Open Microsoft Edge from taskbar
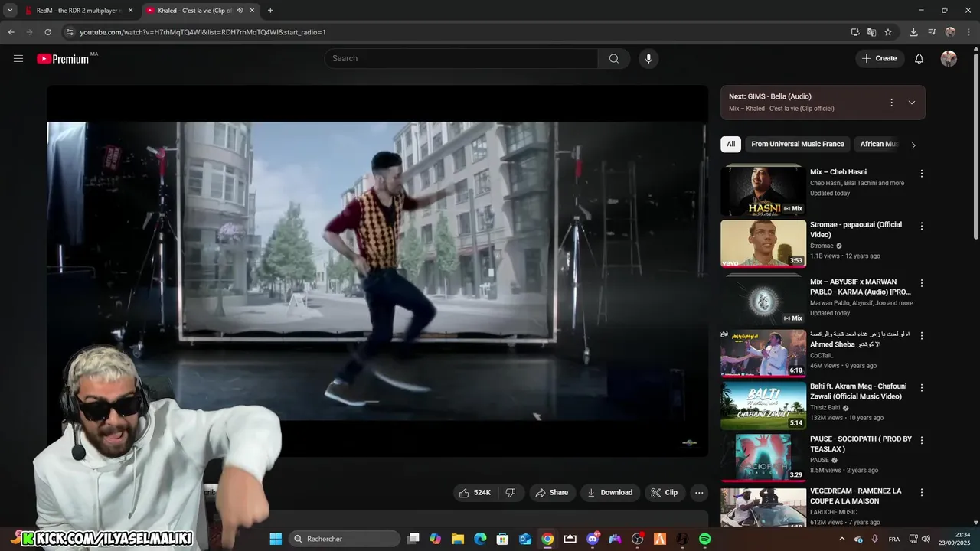This screenshot has width=980, height=551. (480, 539)
